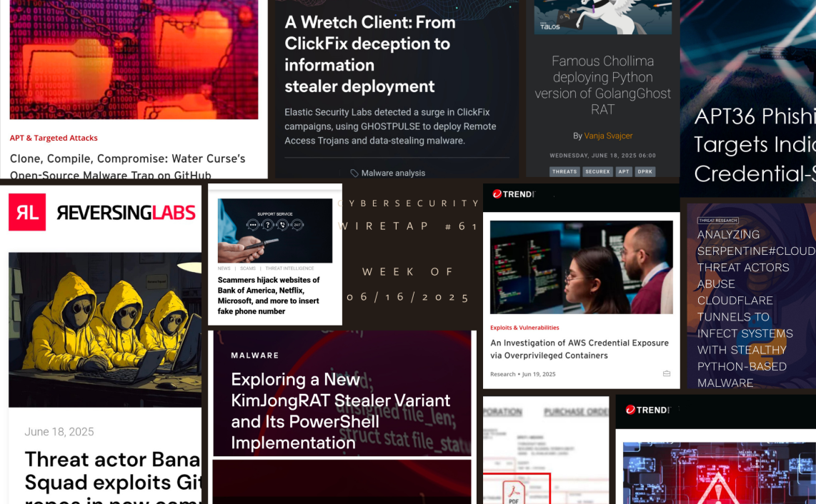The height and width of the screenshot is (504, 816).
Task: Select the DPRK tag
Action: pos(645,171)
